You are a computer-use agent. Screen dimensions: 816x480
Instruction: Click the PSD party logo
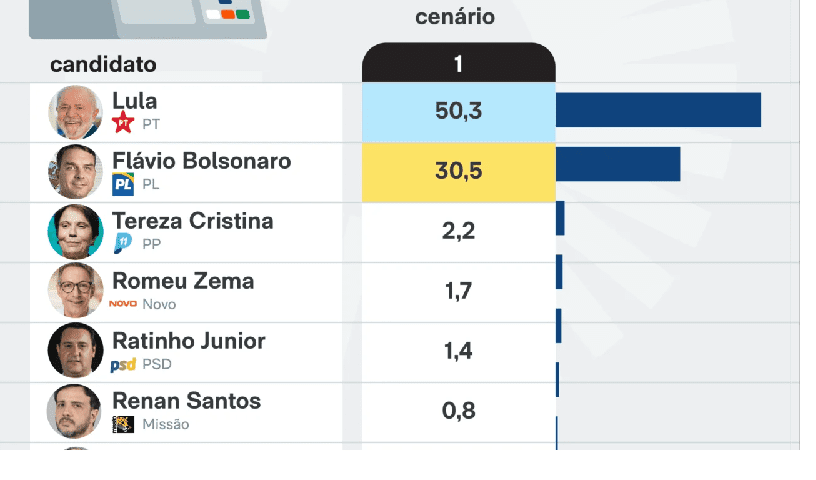123,364
